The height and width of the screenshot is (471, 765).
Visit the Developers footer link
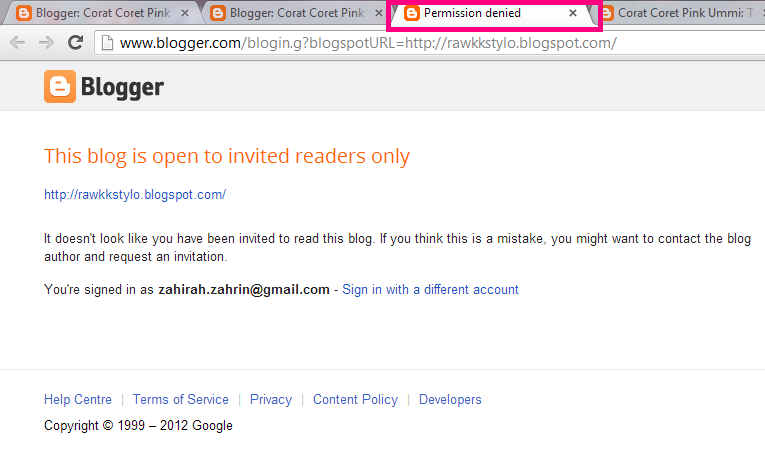pos(450,399)
